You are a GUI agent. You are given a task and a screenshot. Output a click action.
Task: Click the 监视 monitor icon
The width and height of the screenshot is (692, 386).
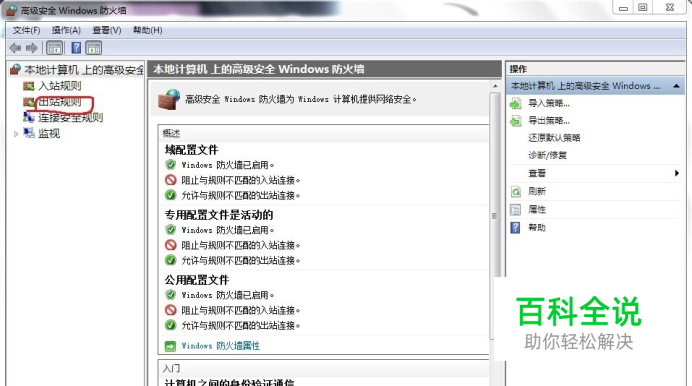coord(29,133)
